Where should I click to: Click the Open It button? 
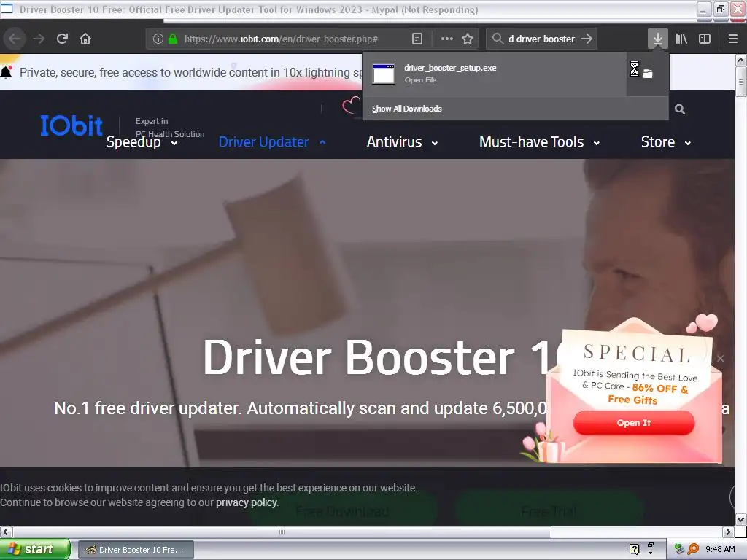pyautogui.click(x=634, y=423)
